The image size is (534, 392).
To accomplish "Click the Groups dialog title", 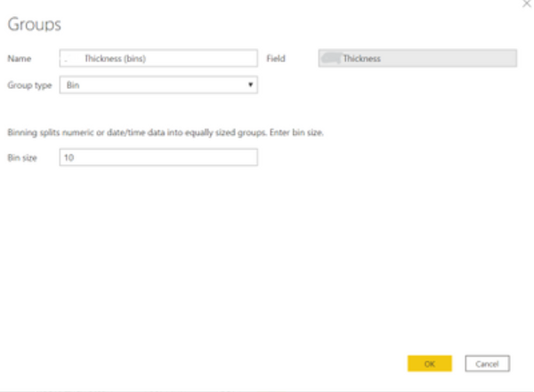I will coord(35,25).
